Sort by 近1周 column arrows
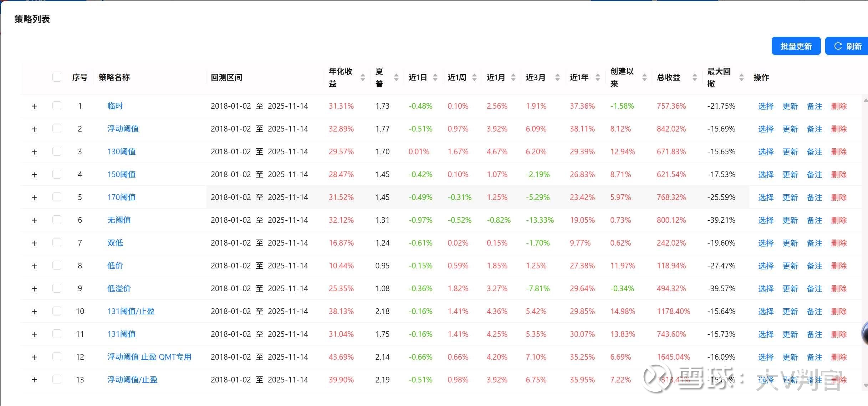Screen dimensions: 868x406 (x=474, y=77)
